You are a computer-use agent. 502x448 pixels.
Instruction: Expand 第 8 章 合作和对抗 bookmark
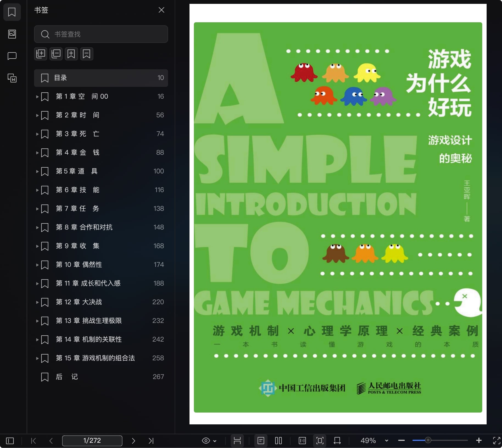click(x=37, y=228)
